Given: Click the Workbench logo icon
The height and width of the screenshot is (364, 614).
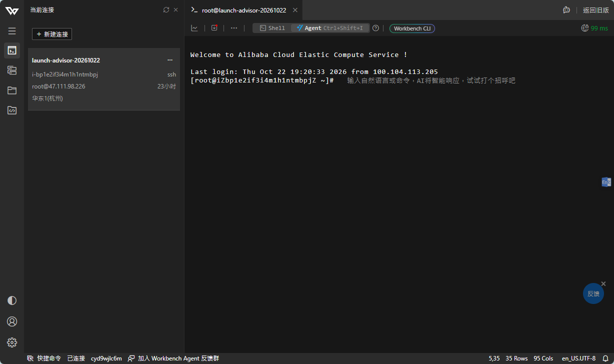Looking at the screenshot, I should 12,11.
